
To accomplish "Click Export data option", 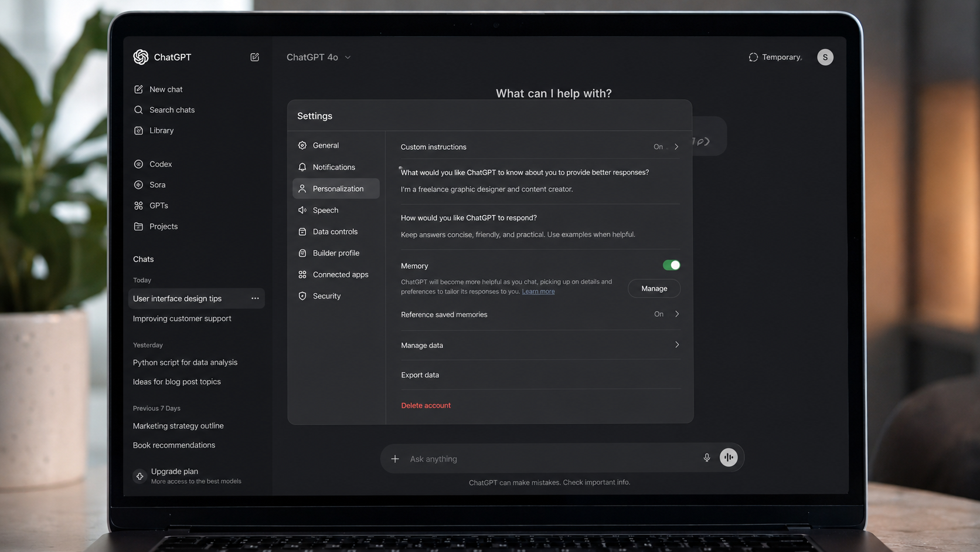I will (x=420, y=375).
